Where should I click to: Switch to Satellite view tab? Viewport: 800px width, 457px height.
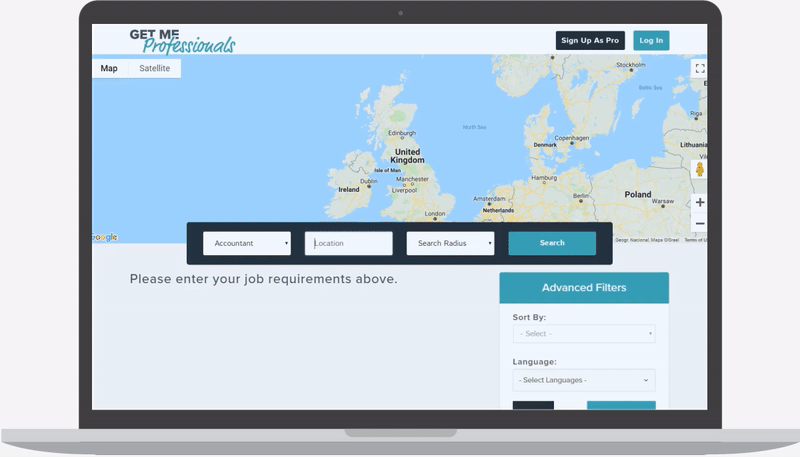point(155,68)
